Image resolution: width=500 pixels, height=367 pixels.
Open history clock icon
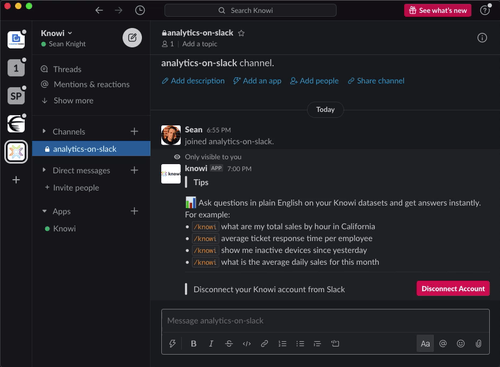click(140, 10)
